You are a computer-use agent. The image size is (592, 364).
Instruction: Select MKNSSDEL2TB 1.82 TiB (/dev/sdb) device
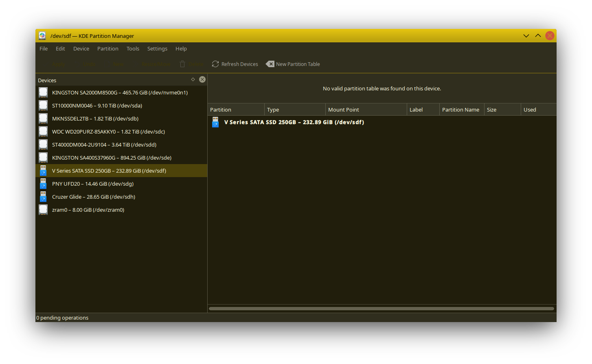coord(121,118)
